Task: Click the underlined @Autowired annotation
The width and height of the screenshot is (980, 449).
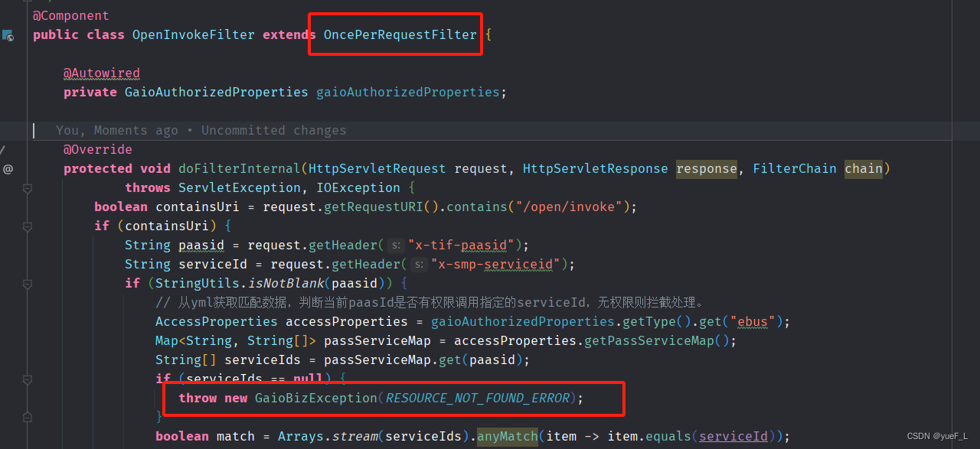Action: tap(101, 73)
